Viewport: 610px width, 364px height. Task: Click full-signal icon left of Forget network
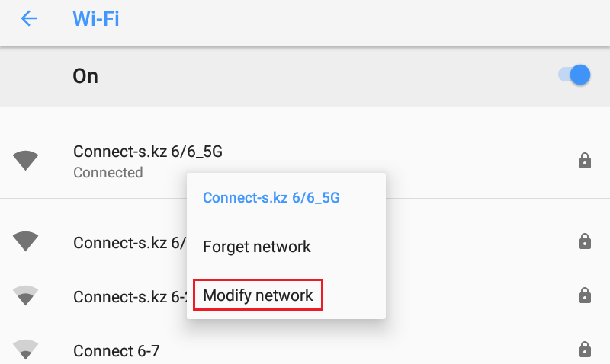click(x=26, y=241)
